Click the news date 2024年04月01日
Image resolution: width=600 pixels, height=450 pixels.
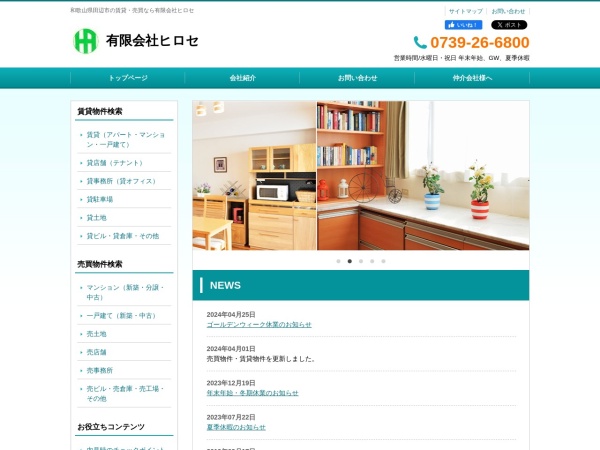(x=231, y=349)
